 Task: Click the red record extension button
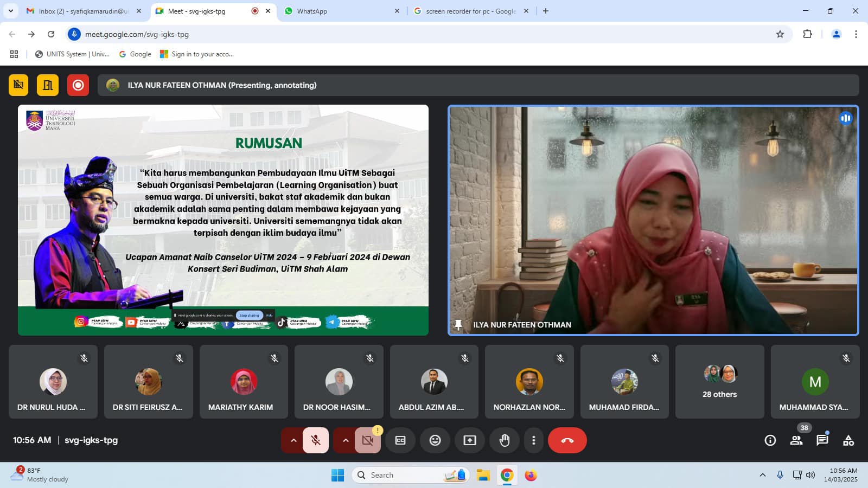[78, 85]
